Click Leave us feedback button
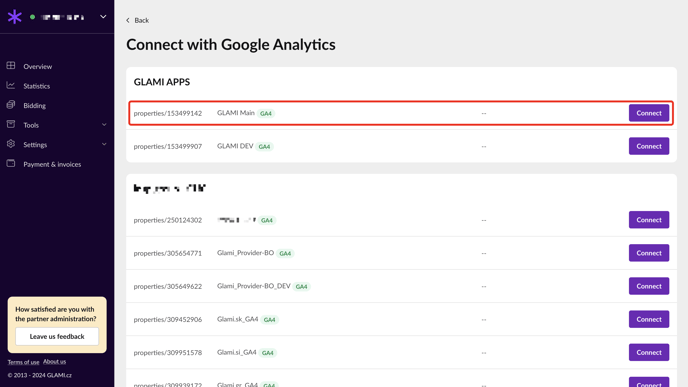Image resolution: width=688 pixels, height=387 pixels. pos(57,337)
